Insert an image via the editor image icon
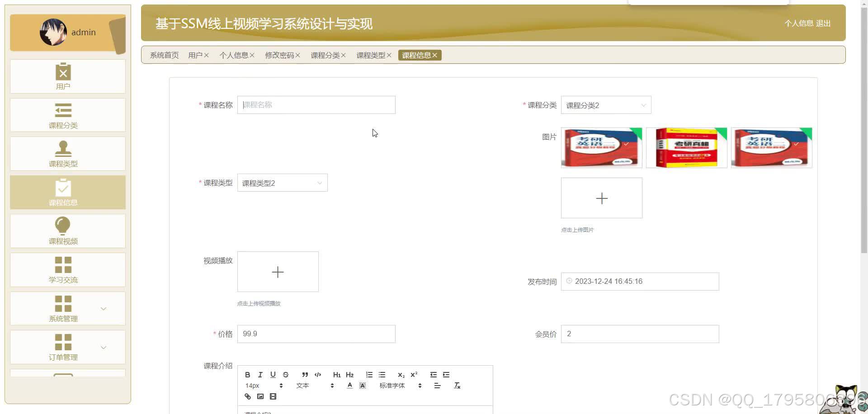Image resolution: width=868 pixels, height=414 pixels. 260,396
